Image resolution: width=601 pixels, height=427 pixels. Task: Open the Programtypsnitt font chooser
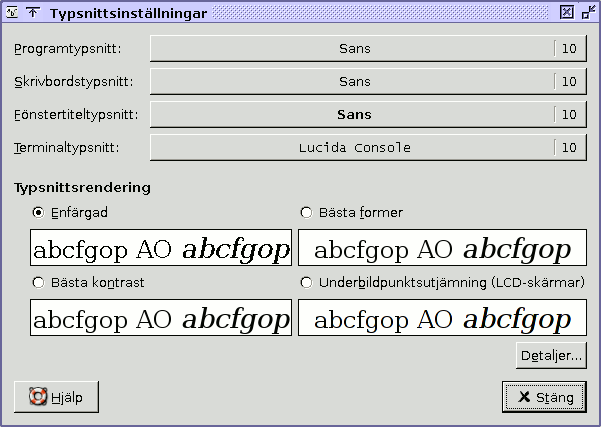coord(368,49)
